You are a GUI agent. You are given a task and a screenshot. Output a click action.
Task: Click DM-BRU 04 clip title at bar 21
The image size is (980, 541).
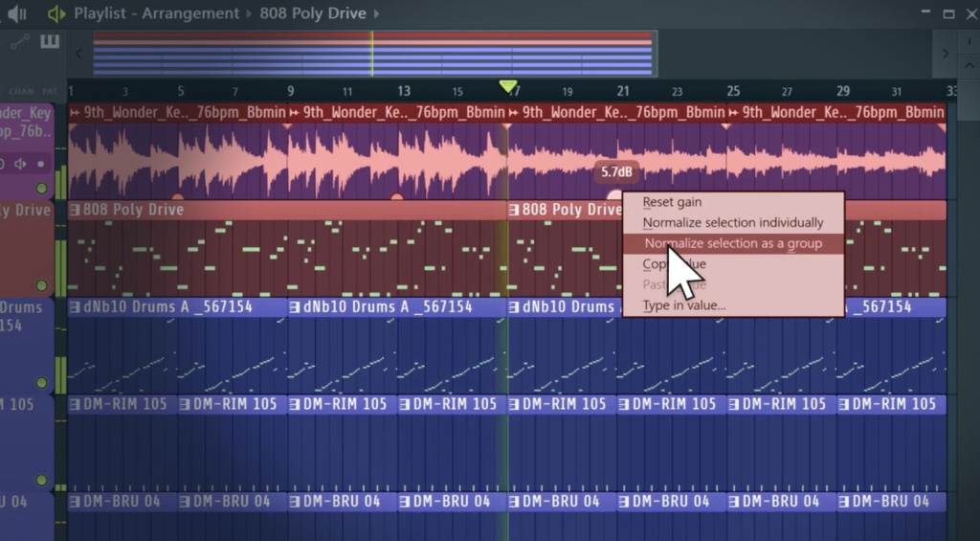[671, 502]
